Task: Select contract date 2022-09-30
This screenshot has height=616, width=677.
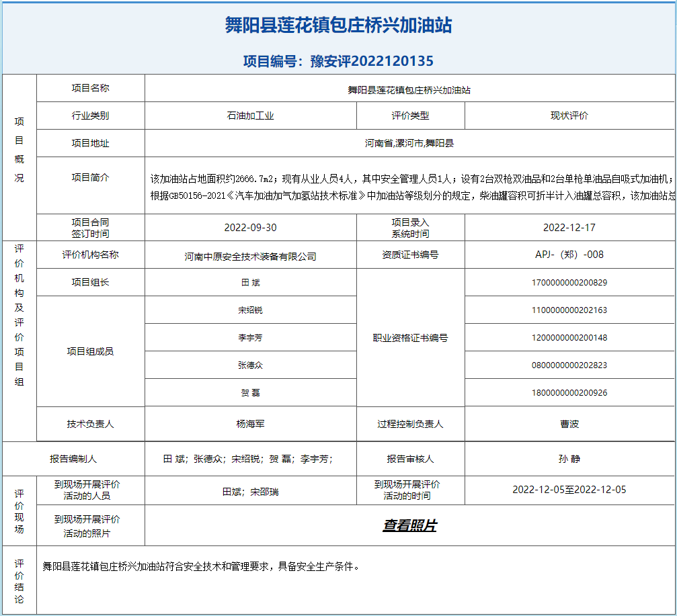Action: pos(250,227)
